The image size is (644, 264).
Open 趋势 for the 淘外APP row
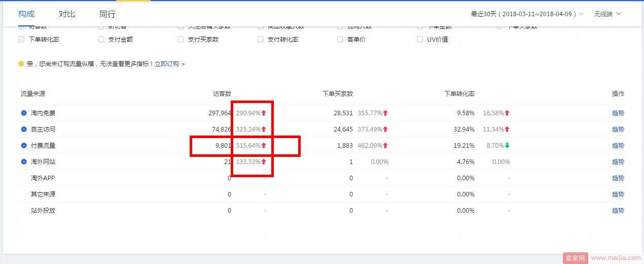[x=618, y=178]
